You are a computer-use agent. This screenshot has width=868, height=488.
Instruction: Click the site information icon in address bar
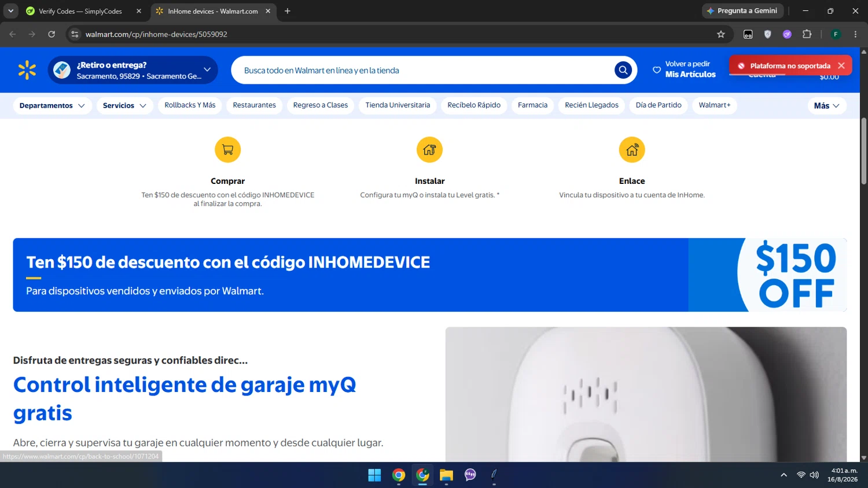pos(75,34)
